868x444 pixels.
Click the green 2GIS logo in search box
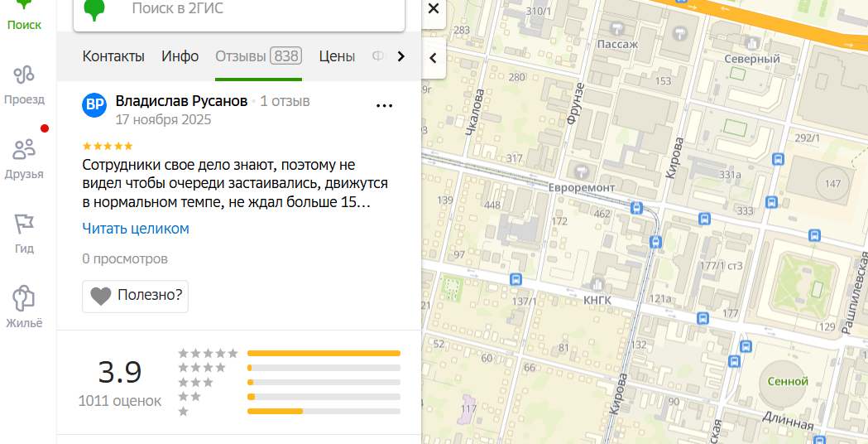(x=94, y=10)
